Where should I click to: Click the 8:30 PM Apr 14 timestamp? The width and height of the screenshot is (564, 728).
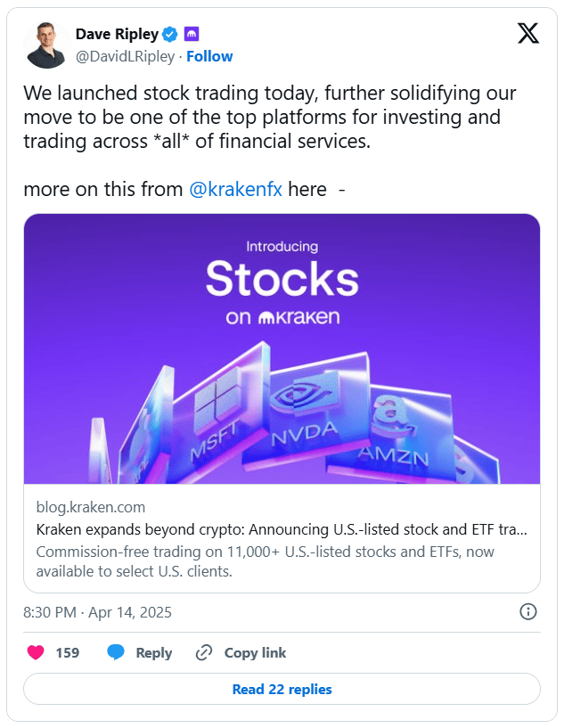pyautogui.click(x=97, y=612)
